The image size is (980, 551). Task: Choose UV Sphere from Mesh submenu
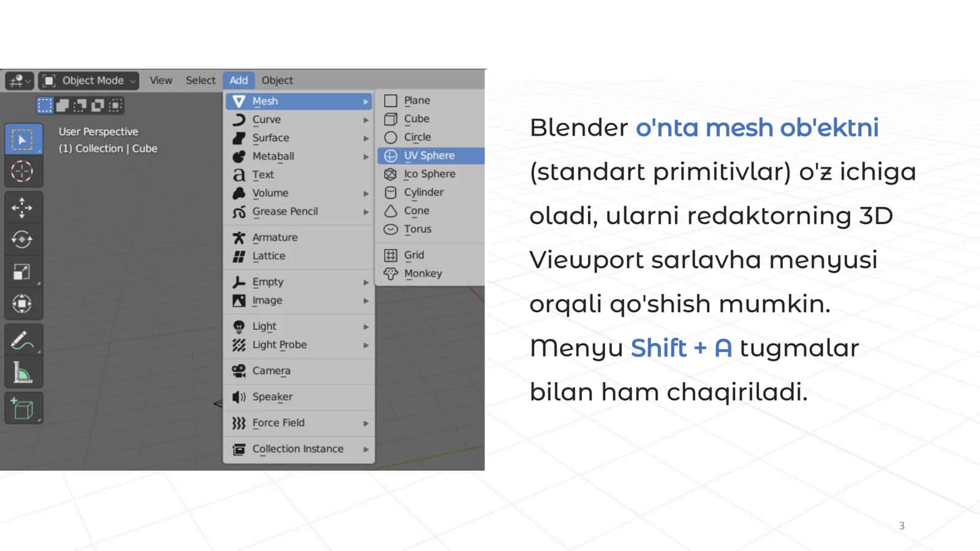point(431,156)
